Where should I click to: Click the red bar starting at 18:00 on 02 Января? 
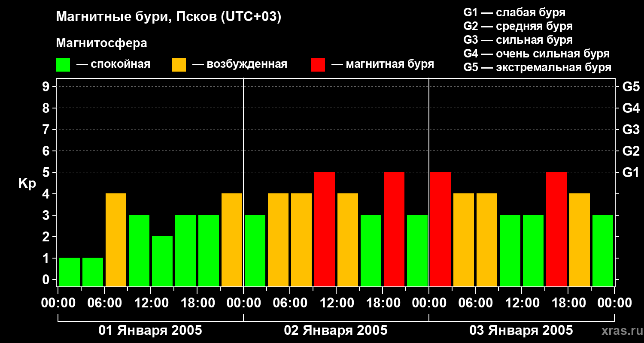tap(394, 229)
